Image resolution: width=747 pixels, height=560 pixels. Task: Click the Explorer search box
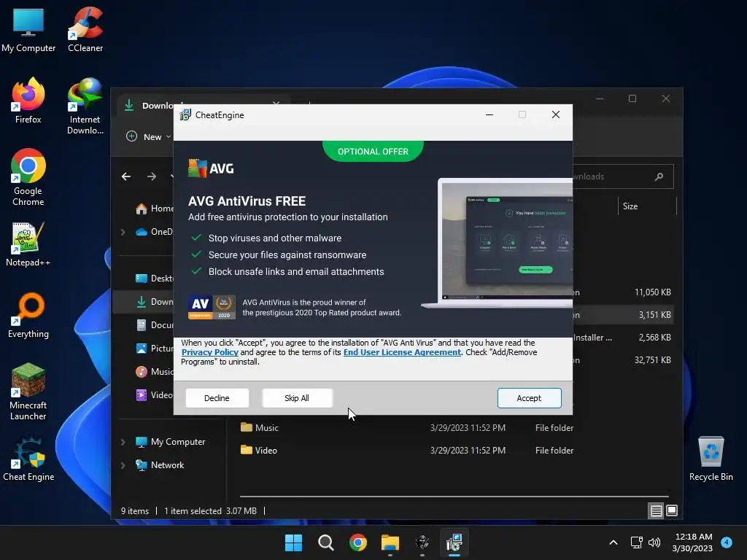point(623,176)
